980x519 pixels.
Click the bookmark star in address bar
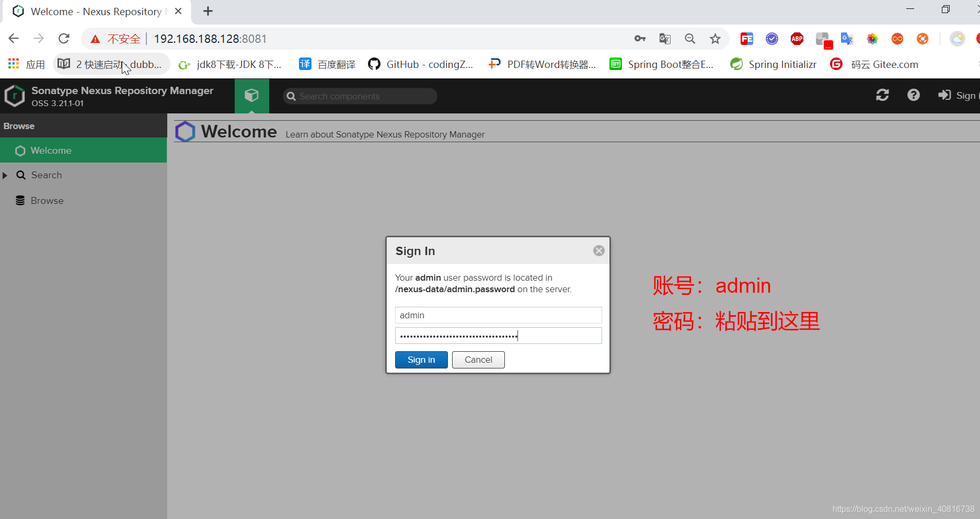pos(715,38)
